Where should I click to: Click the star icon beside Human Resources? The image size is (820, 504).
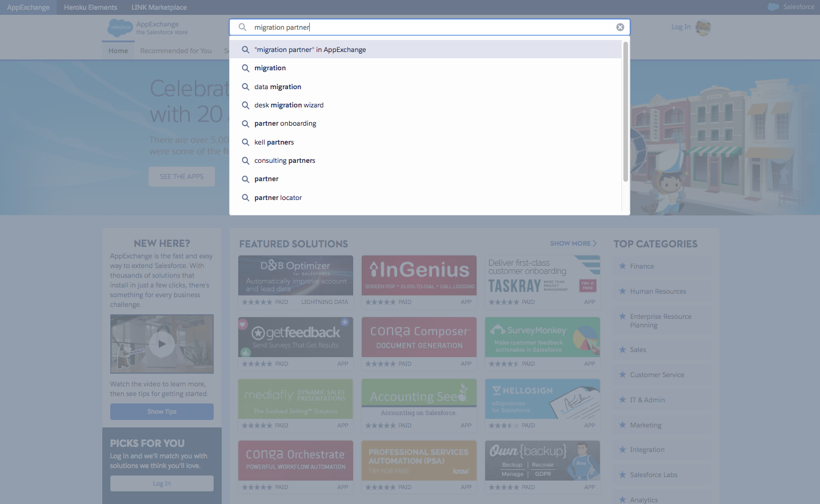pyautogui.click(x=623, y=291)
